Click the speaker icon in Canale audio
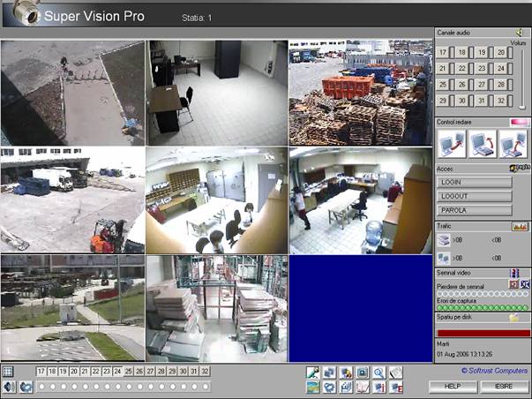532x399 pixels. tap(520, 34)
